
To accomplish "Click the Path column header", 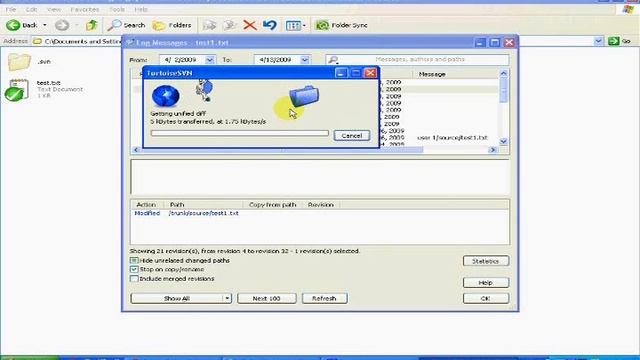I will [177, 204].
